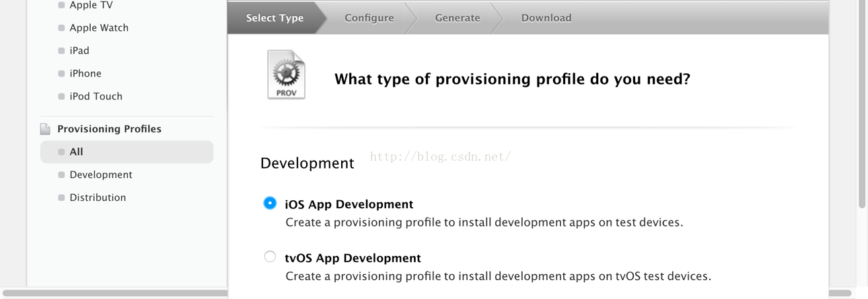Screen dimensions: 868x299
Task: Click the bullet icon beside iPod Touch
Action: [62, 97]
